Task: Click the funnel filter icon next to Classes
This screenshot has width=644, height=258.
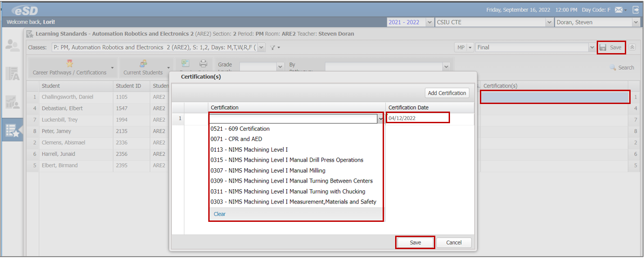Action: (x=273, y=47)
